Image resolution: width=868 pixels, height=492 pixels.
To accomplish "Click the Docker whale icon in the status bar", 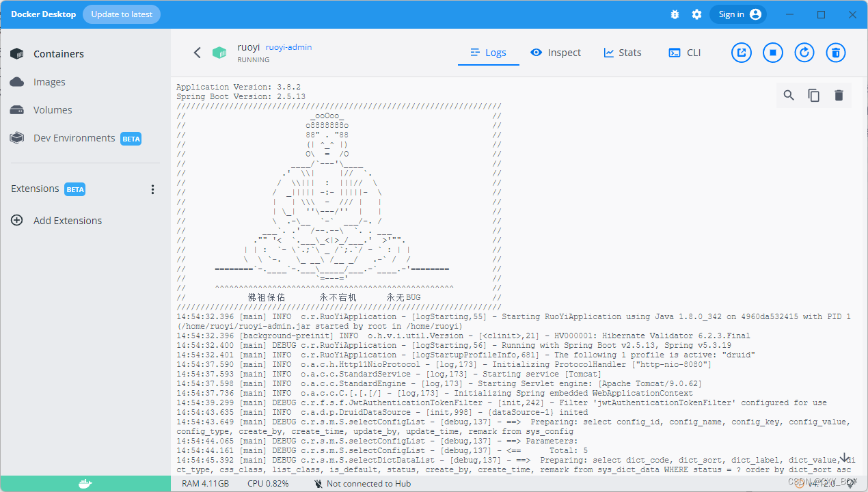I will tap(85, 484).
